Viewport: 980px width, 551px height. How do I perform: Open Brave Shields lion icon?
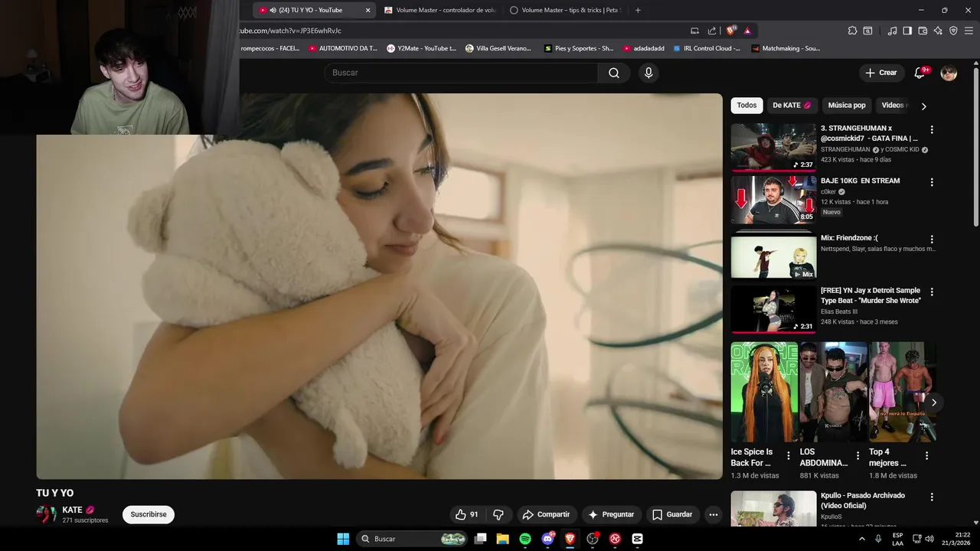pos(730,31)
